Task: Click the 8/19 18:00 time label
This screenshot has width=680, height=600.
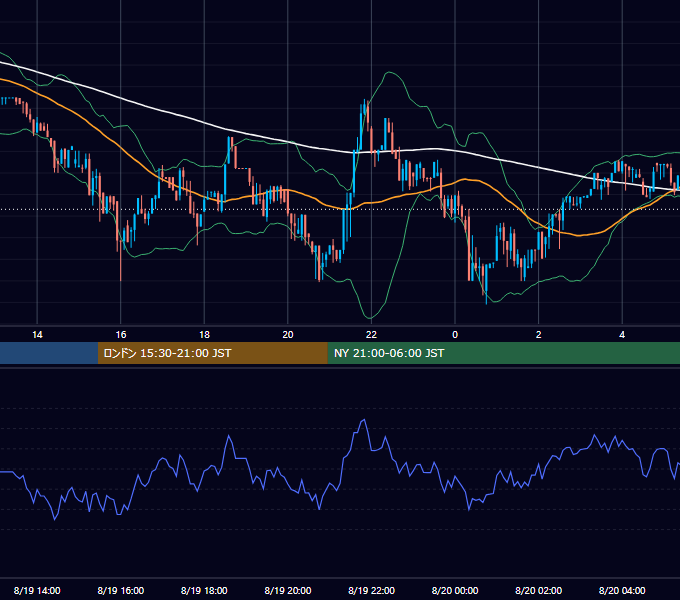Action: pyautogui.click(x=204, y=590)
